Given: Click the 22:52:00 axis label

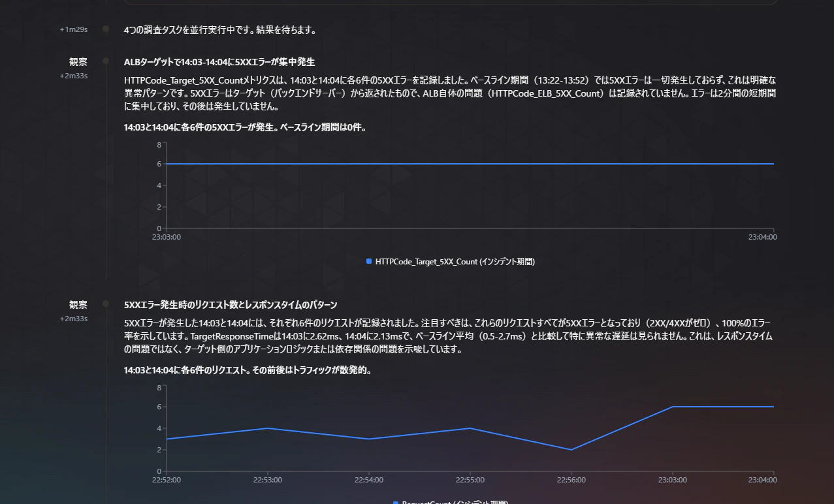Looking at the screenshot, I should (167, 480).
